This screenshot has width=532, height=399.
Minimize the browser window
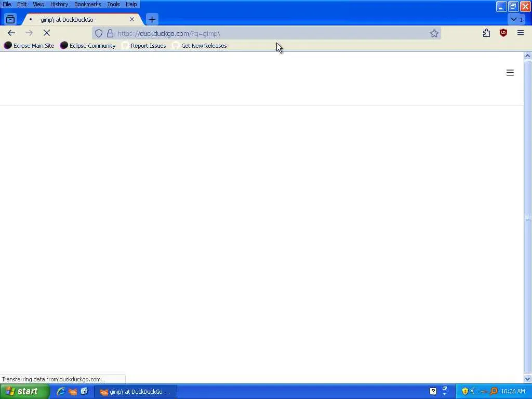tap(501, 6)
